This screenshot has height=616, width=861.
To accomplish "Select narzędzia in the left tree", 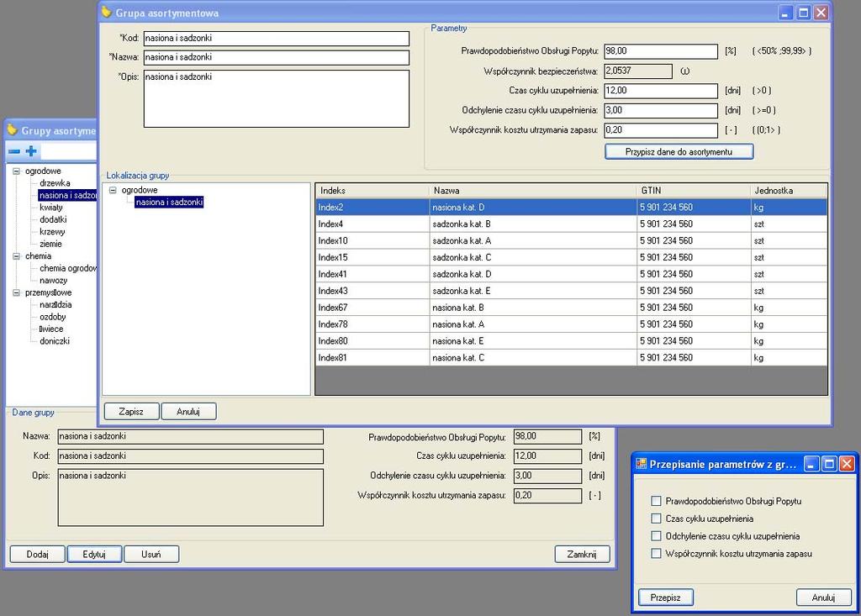I will point(55,305).
